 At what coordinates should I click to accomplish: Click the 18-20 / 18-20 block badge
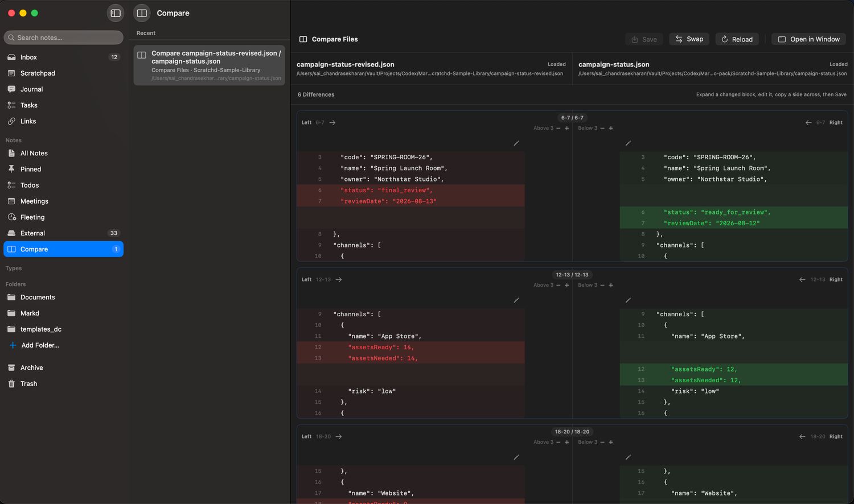(572, 432)
